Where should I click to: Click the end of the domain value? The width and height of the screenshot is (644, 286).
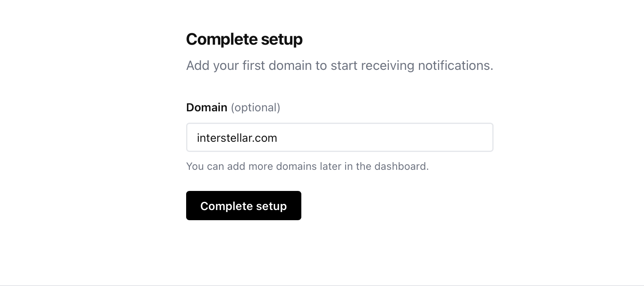pyautogui.click(x=277, y=137)
